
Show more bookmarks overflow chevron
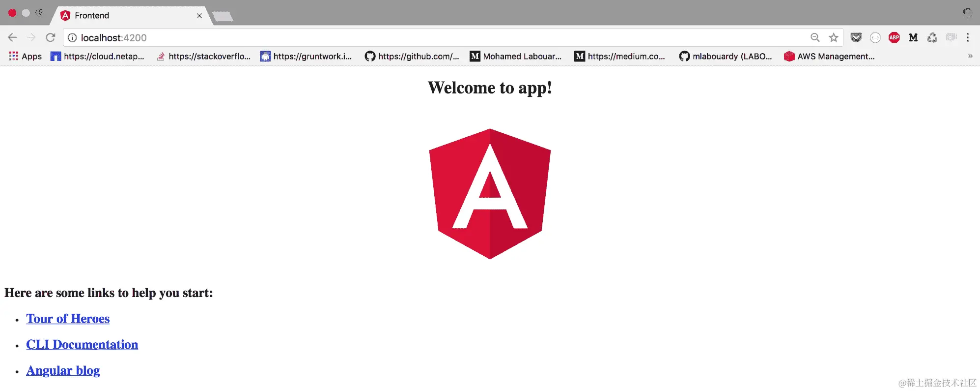970,56
